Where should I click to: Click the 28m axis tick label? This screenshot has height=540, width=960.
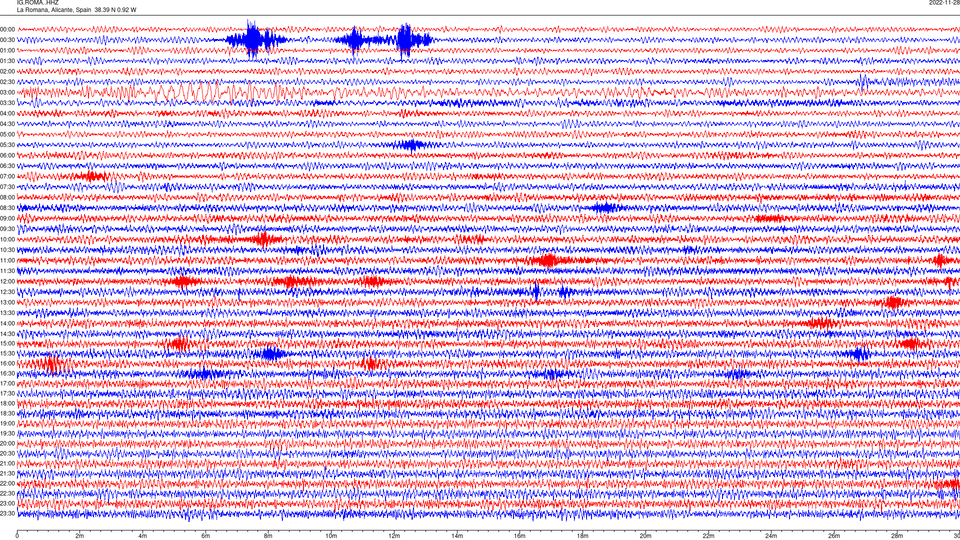click(897, 536)
